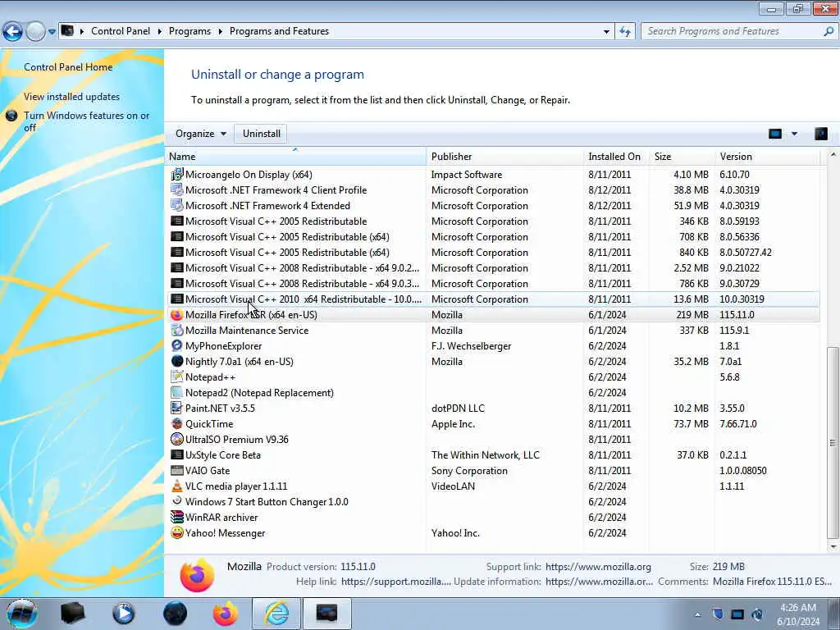The width and height of the screenshot is (840, 630).
Task: Open the address bar history dropdown
Action: point(606,32)
